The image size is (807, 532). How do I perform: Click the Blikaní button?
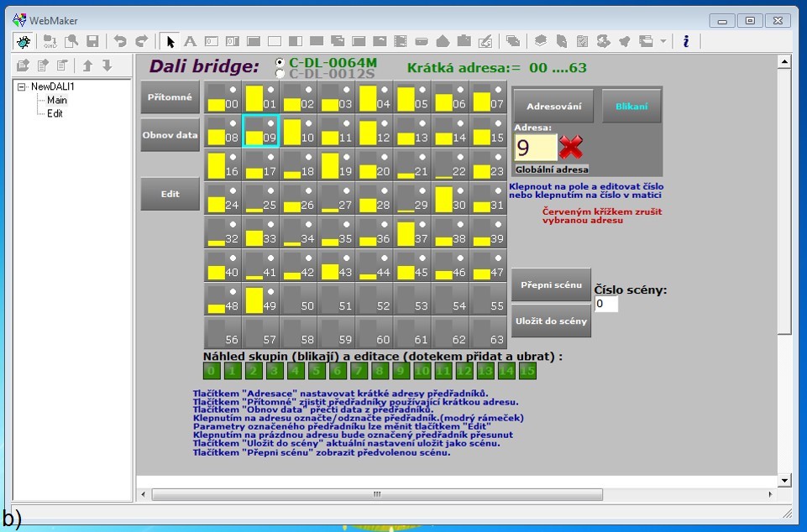tap(631, 106)
